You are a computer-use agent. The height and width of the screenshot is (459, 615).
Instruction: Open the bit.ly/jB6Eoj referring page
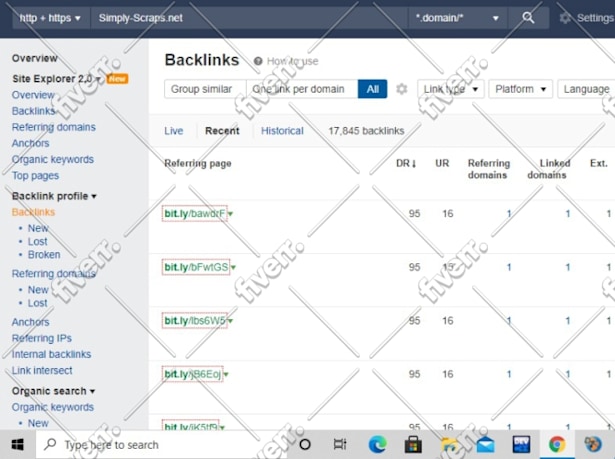point(193,374)
